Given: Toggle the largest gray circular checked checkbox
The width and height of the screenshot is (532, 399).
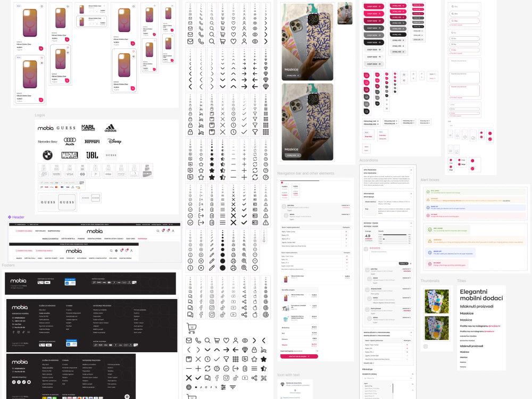Looking at the screenshot, I should tap(472, 138).
